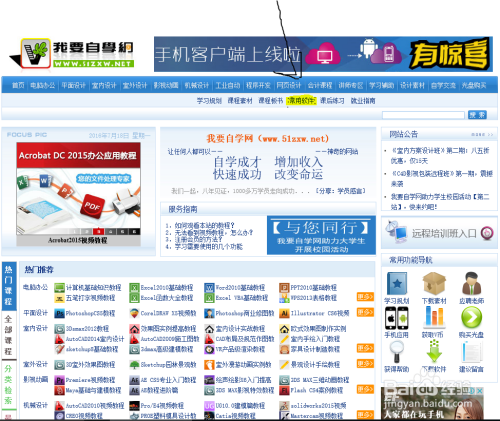Click the Flash CS4 Fl icon
Image resolution: width=500 pixels, height=421 pixels.
tap(284, 390)
